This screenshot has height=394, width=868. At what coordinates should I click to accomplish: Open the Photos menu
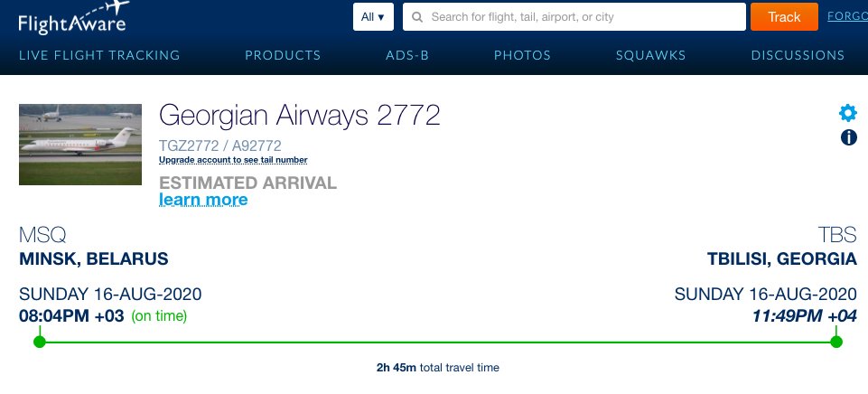point(522,55)
